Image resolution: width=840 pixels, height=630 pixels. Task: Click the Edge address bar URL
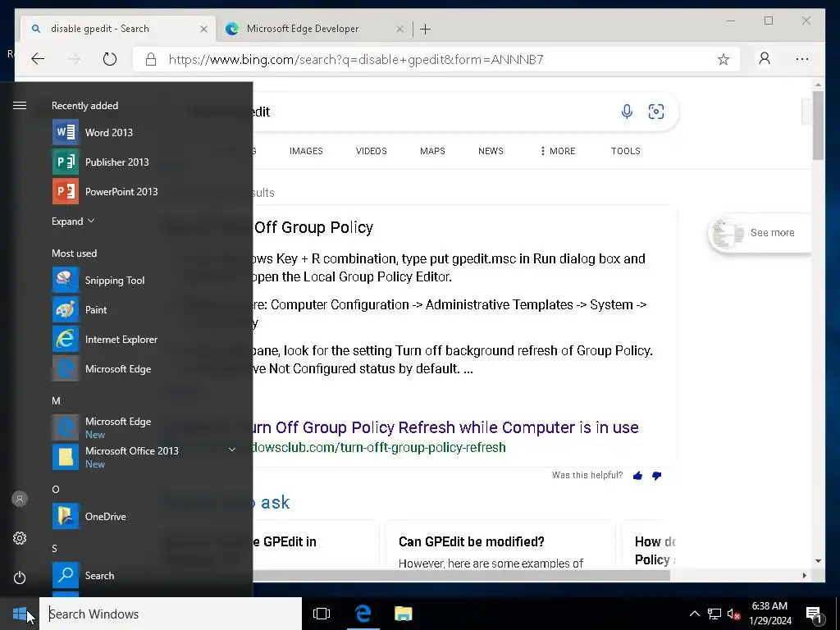pyautogui.click(x=356, y=59)
